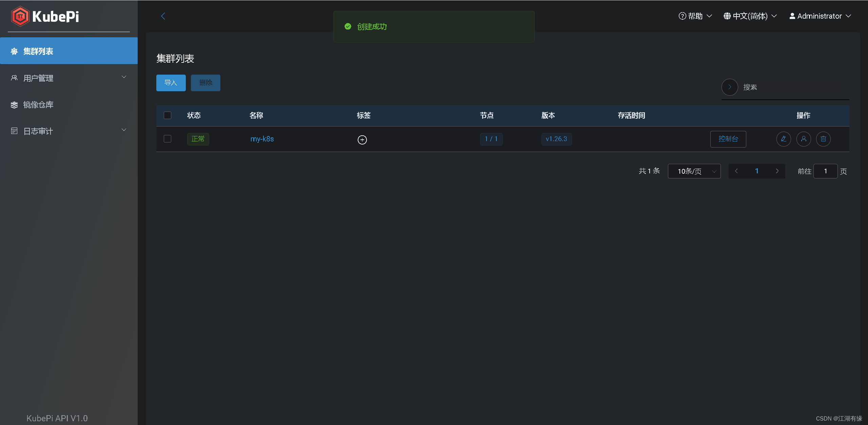Open the my-k8s cluster link
This screenshot has height=425, width=868.
click(x=262, y=139)
